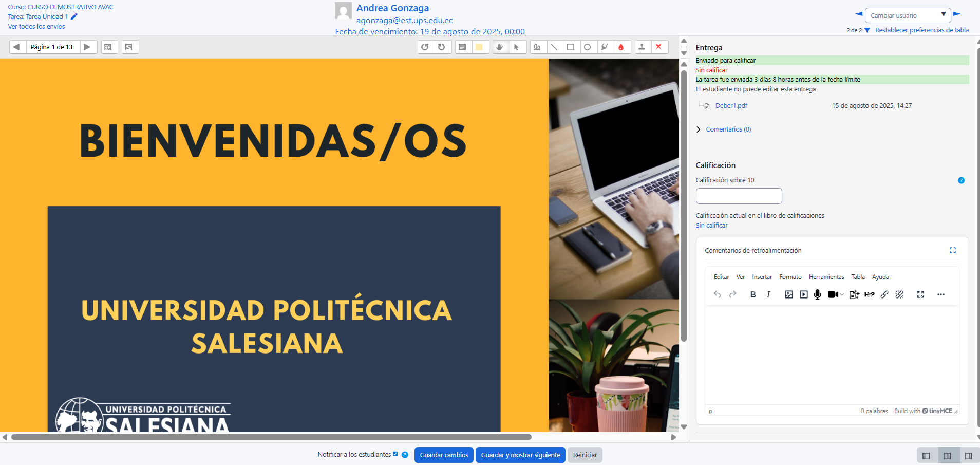Click the insert image icon
980x465 pixels.
[x=788, y=294]
